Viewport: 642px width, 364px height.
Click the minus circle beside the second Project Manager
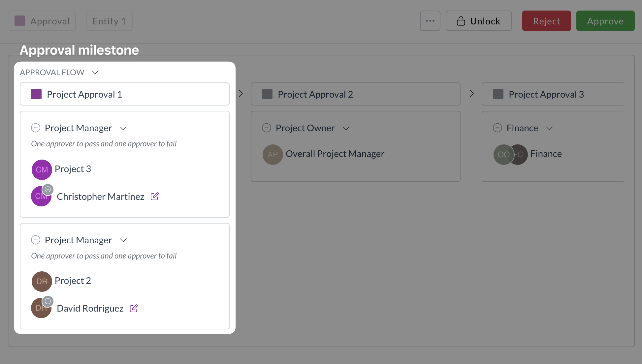point(36,240)
